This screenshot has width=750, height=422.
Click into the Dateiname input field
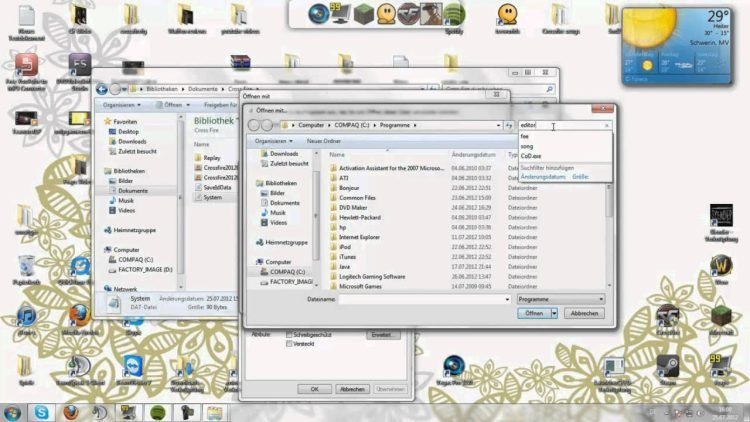click(x=421, y=300)
